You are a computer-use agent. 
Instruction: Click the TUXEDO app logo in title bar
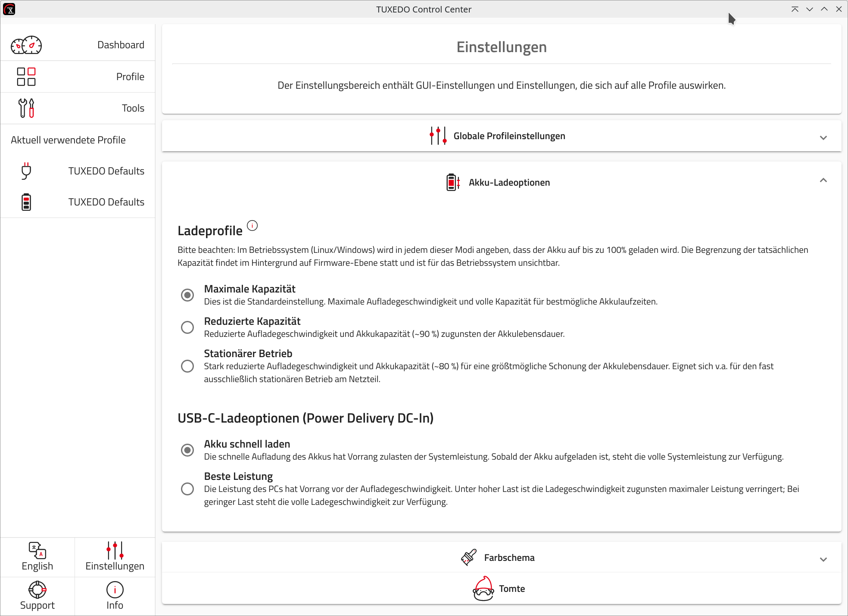9,9
